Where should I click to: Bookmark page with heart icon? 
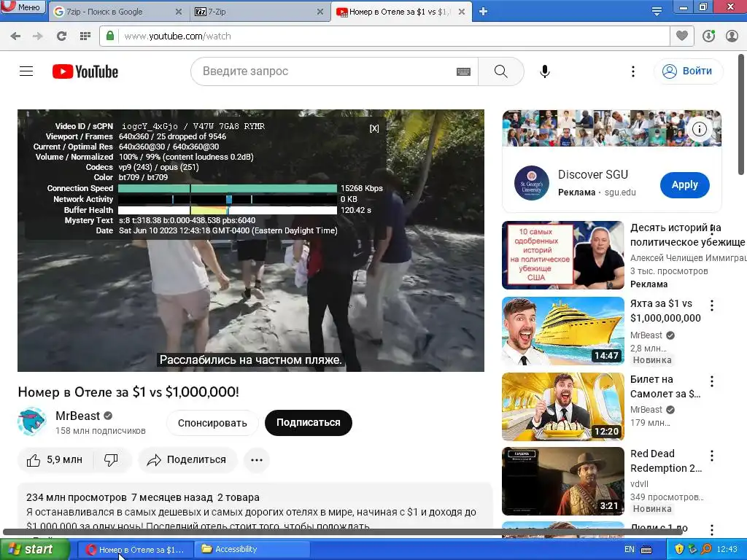[682, 36]
